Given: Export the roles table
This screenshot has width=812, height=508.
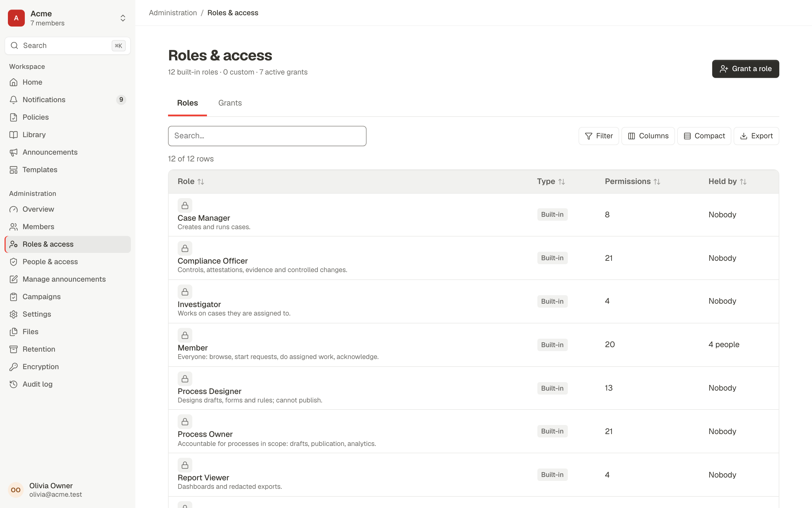Looking at the screenshot, I should pos(756,136).
